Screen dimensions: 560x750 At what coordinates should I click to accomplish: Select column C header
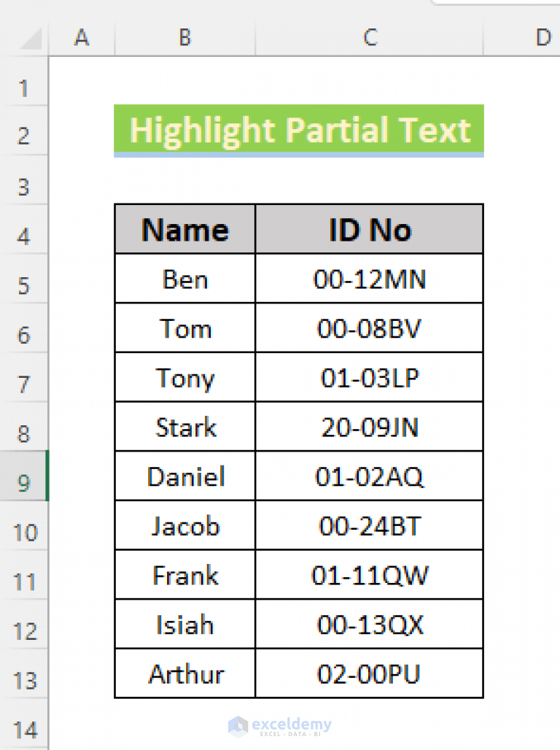pos(370,39)
